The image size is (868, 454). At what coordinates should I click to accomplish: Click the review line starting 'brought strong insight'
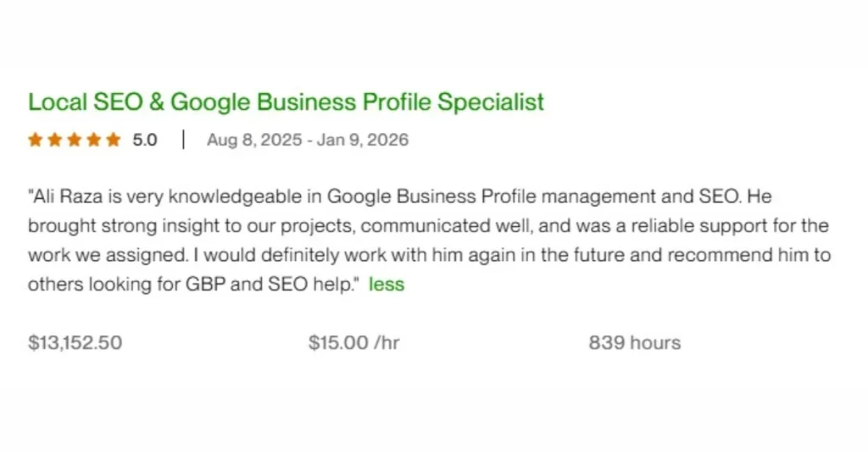[428, 226]
